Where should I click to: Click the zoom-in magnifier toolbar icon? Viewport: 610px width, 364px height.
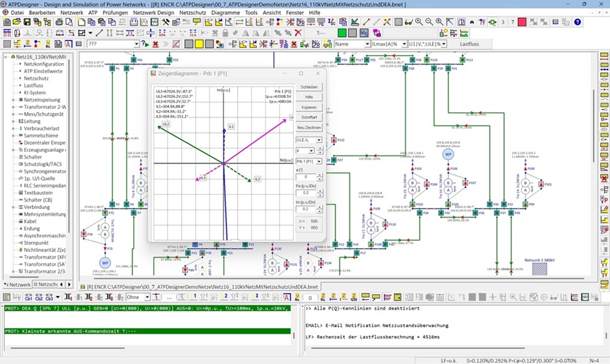(419, 22)
